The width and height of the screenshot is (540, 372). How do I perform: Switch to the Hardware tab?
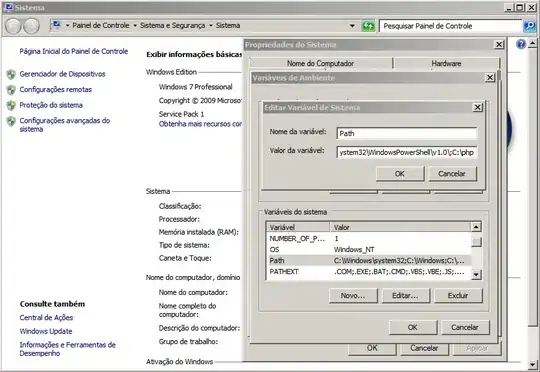pyautogui.click(x=446, y=63)
